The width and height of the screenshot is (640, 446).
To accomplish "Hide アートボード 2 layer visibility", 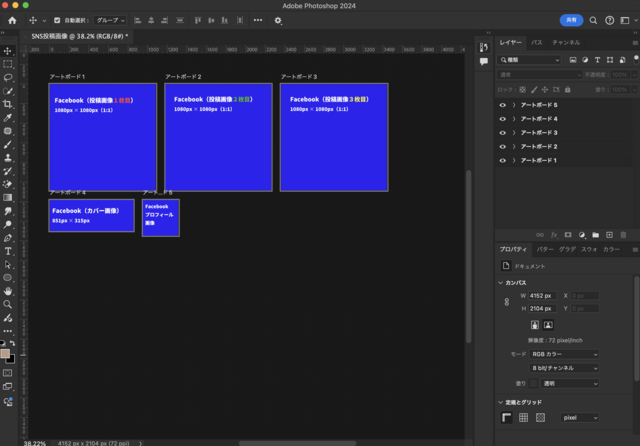I will pyautogui.click(x=502, y=147).
